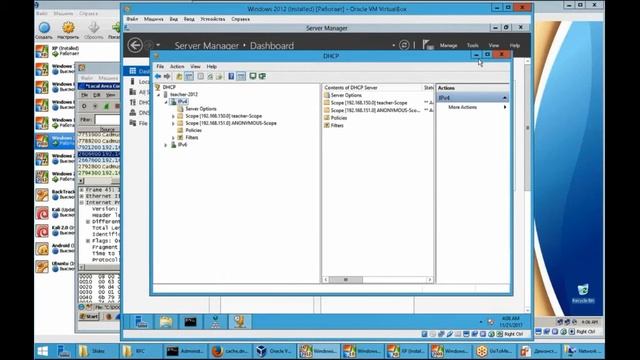Image resolution: width=640 pixels, height=360 pixels.
Task: Open Справка menu in the VirtualBox VM window
Action: click(240, 19)
